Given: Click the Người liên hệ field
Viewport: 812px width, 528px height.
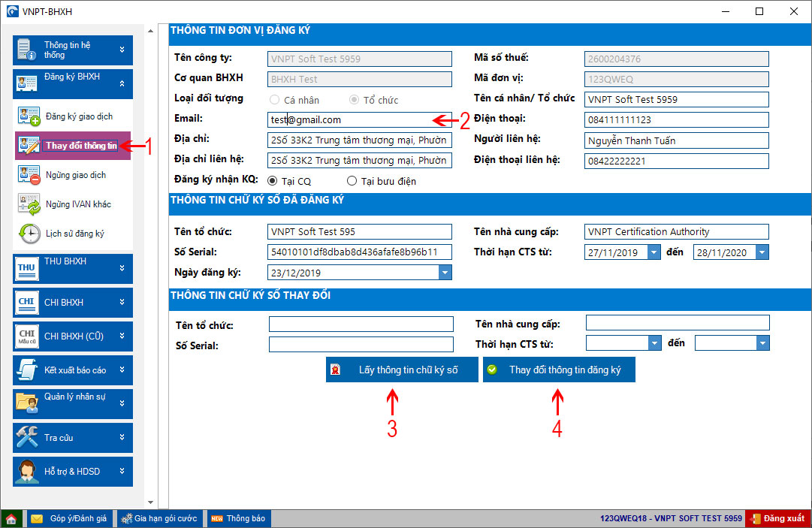Looking at the screenshot, I should click(x=676, y=140).
